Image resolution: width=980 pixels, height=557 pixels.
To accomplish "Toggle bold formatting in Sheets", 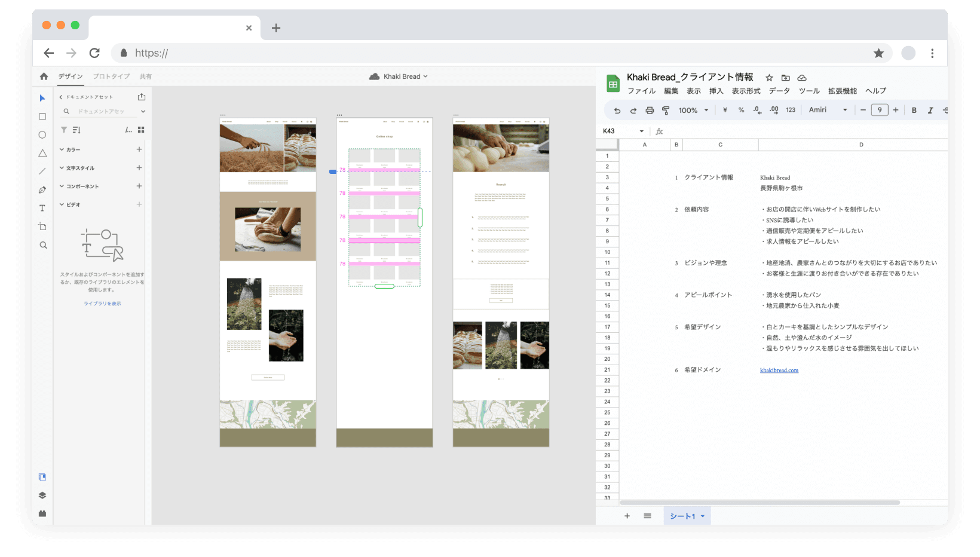I will [x=914, y=110].
